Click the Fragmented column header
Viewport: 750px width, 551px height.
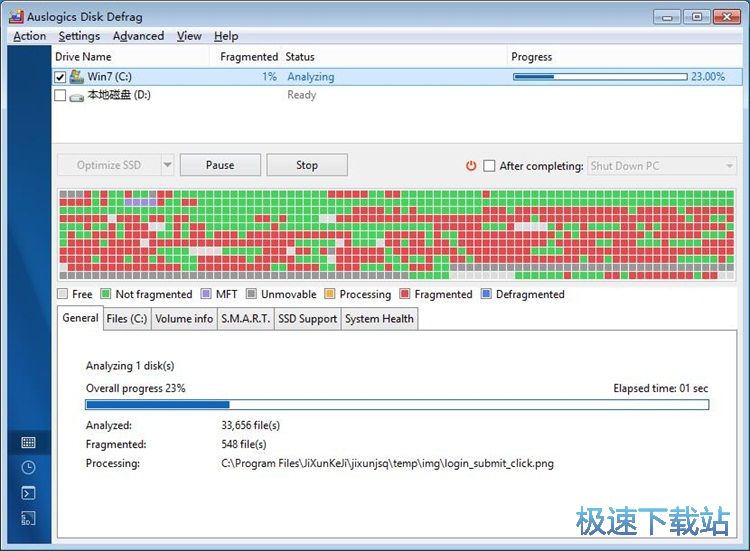249,57
